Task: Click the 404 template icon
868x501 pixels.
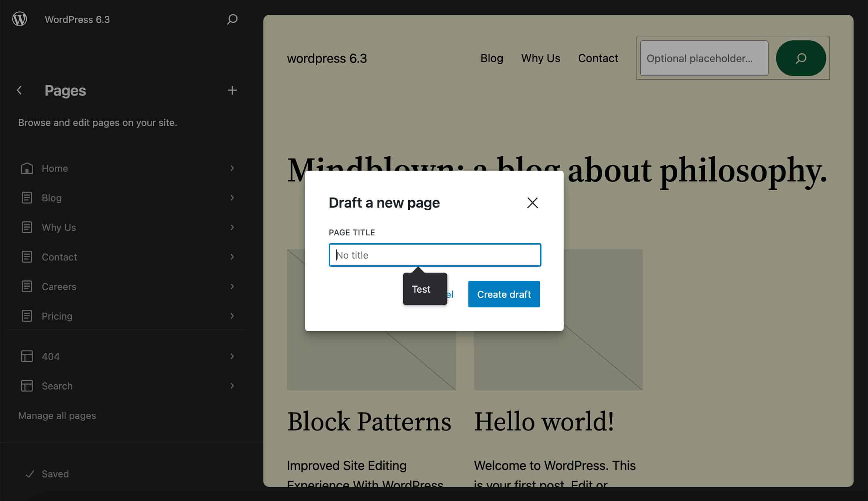Action: [27, 356]
